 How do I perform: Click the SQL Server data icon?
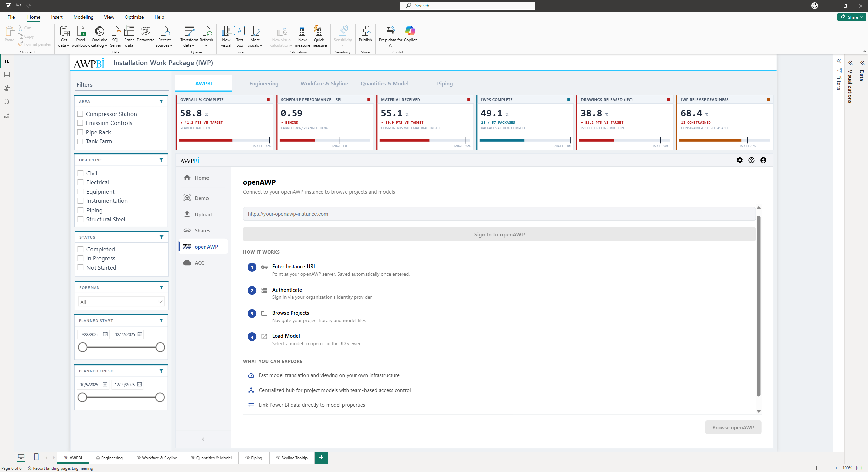pos(116,36)
